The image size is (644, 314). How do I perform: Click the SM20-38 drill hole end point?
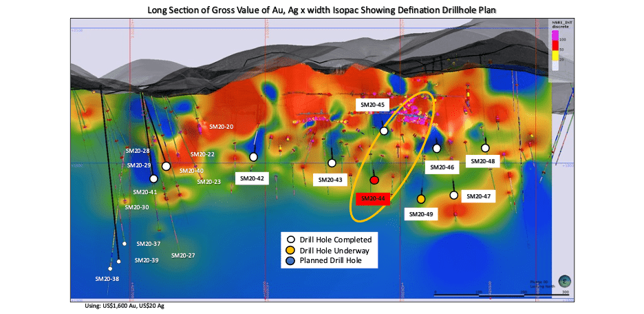pyautogui.click(x=110, y=269)
